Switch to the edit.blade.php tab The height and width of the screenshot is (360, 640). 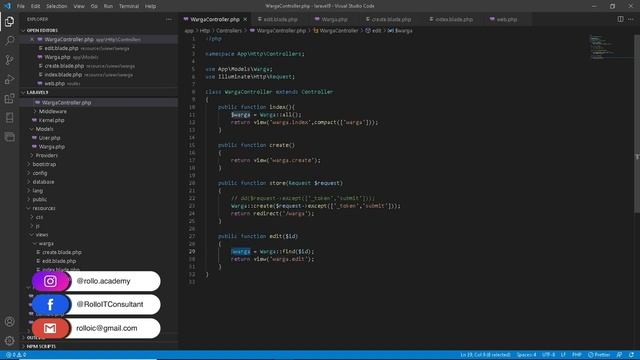(x=280, y=19)
